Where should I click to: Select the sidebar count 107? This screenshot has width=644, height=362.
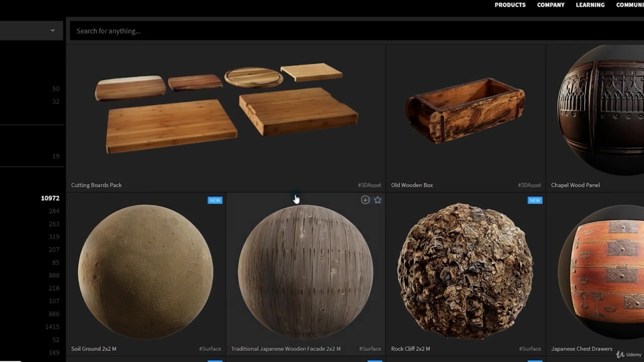point(54,301)
